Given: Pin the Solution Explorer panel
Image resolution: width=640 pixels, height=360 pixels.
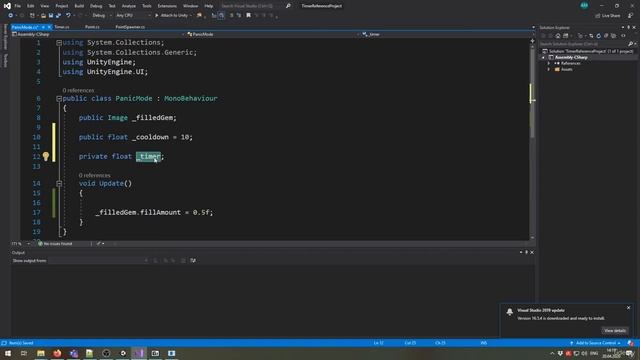Looking at the screenshot, I should coord(629,27).
